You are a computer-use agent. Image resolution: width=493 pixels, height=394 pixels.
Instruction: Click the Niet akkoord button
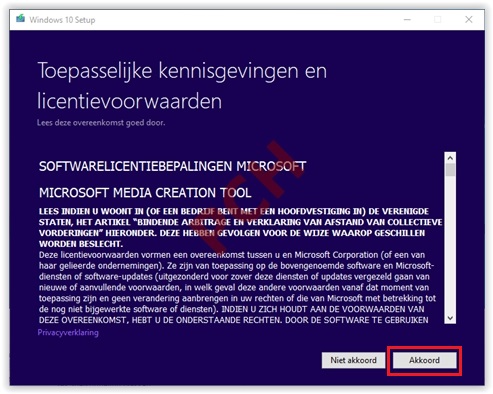click(353, 360)
